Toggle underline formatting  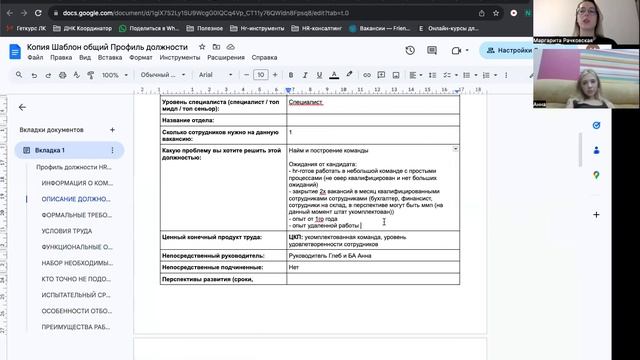(x=319, y=75)
